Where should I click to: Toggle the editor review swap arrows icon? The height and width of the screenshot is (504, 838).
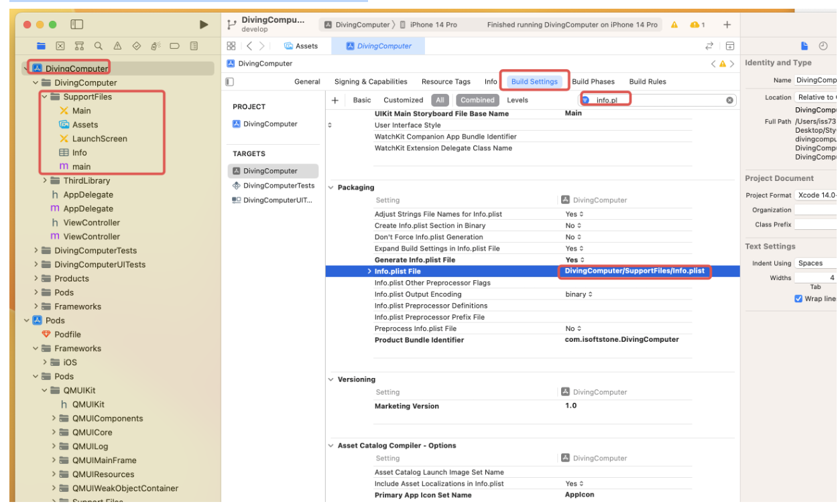tap(709, 46)
